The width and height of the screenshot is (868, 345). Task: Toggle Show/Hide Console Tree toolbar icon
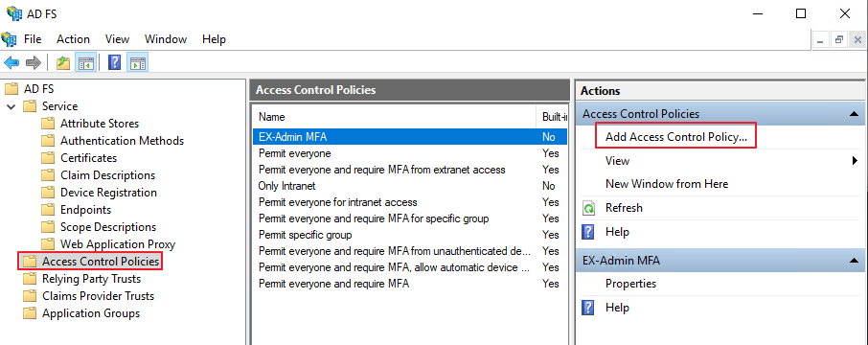click(x=86, y=62)
